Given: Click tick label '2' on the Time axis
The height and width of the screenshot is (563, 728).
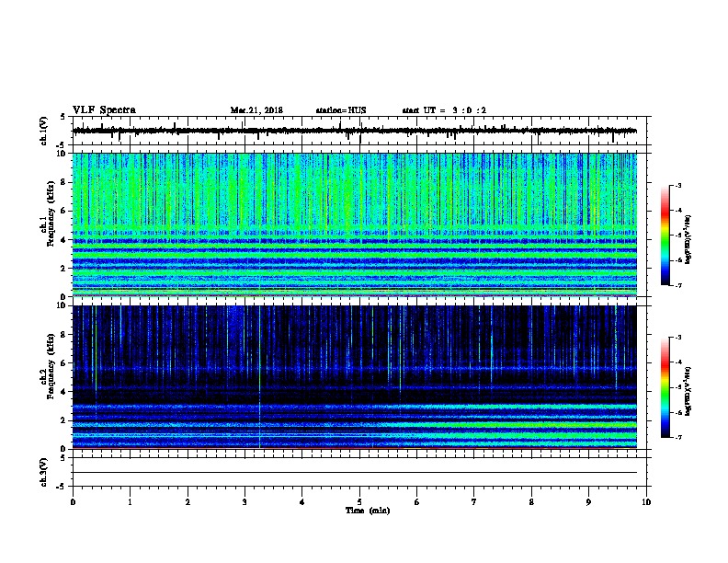Looking at the screenshot, I should (x=188, y=502).
